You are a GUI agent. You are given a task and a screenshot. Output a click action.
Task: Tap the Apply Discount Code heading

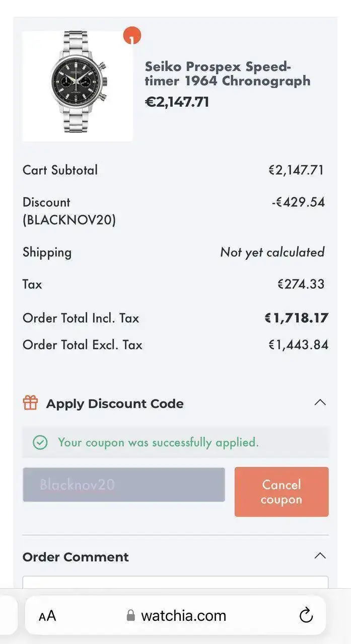pos(115,404)
